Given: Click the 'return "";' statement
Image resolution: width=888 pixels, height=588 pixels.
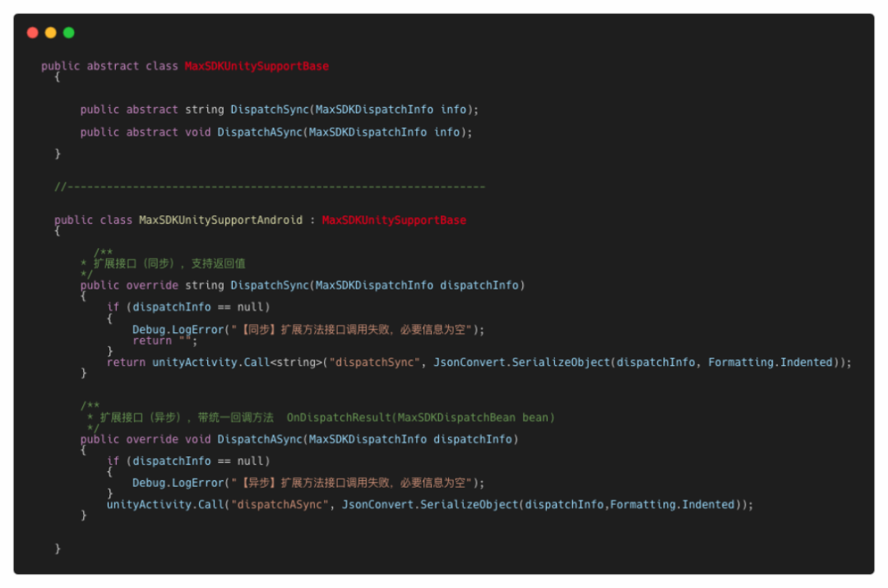Looking at the screenshot, I should click(x=164, y=340).
